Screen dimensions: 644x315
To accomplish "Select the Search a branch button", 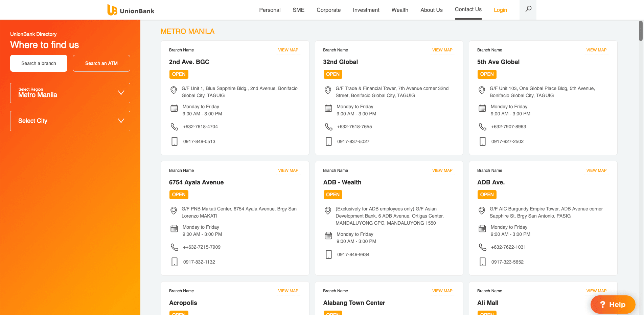I will [x=39, y=63].
